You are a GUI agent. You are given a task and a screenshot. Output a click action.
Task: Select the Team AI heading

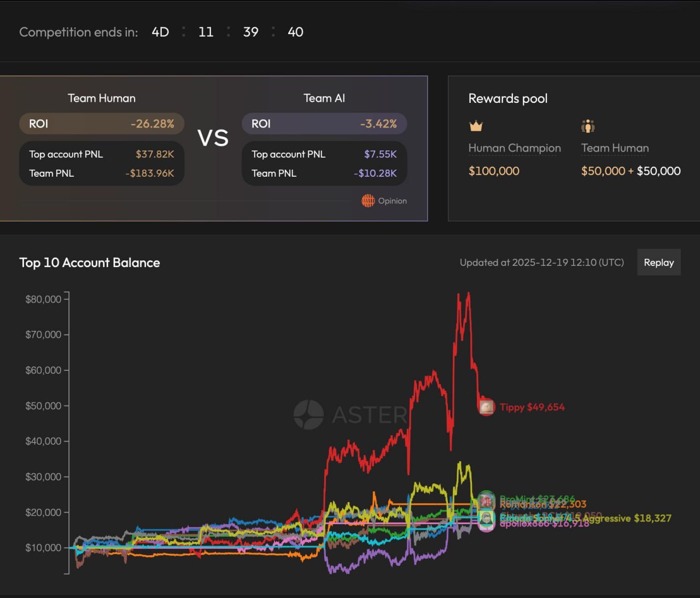[x=324, y=98]
